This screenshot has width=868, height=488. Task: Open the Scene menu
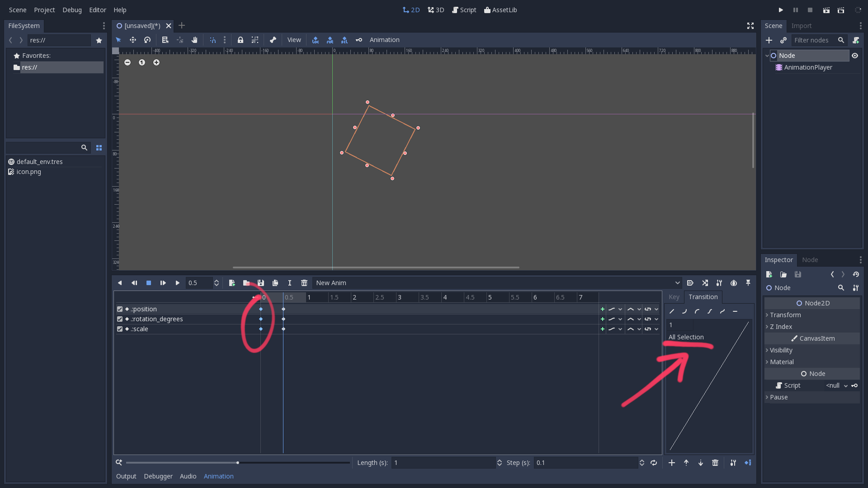(x=17, y=9)
